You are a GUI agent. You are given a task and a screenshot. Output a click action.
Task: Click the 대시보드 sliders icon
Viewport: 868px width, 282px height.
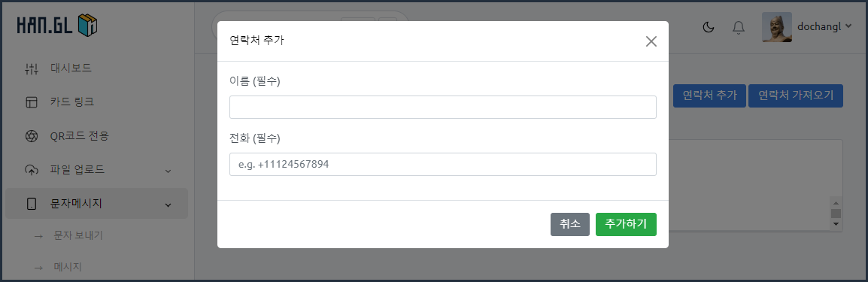tap(32, 68)
